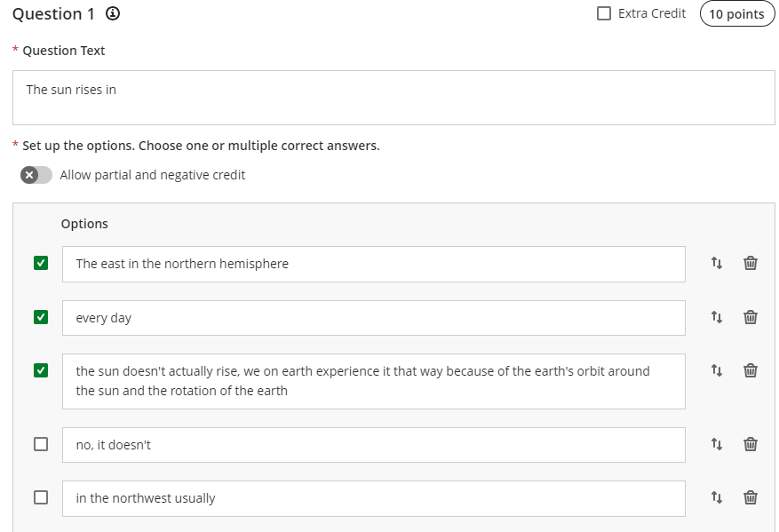Image resolution: width=779 pixels, height=532 pixels.
Task: Click the Question Text field 'The sun rises in'
Action: point(393,97)
